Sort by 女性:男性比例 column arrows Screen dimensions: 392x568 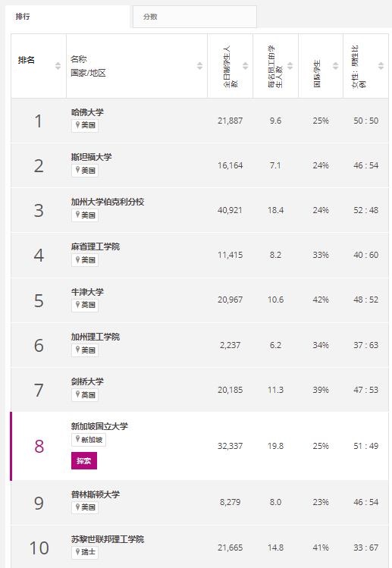[x=381, y=66]
